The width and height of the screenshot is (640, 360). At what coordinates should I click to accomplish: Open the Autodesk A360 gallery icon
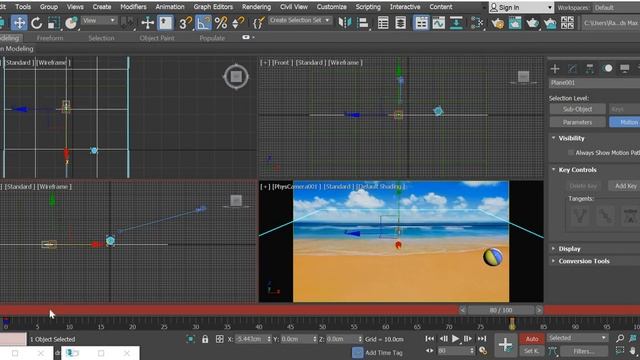(x=567, y=23)
